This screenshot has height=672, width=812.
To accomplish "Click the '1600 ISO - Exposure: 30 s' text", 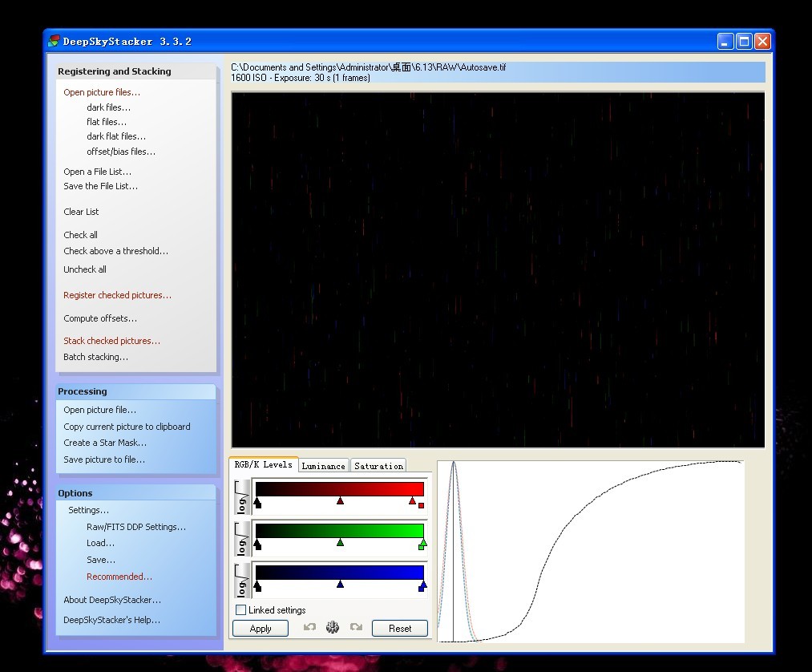I will (301, 78).
